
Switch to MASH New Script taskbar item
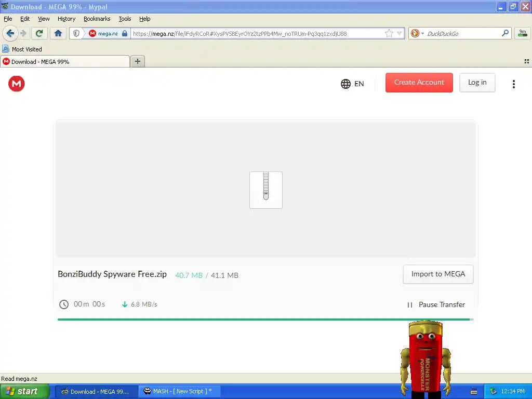pyautogui.click(x=180, y=391)
